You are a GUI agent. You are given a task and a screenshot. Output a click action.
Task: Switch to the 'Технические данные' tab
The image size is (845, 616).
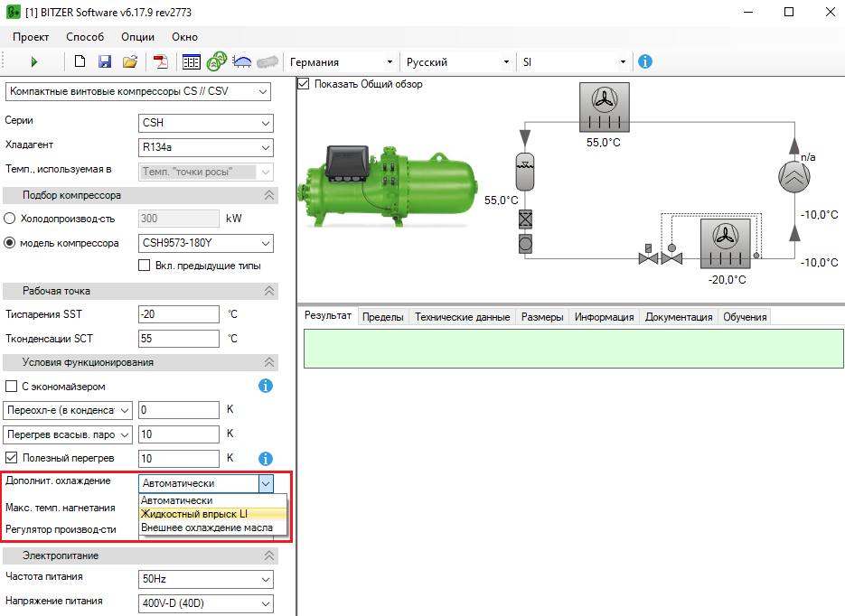[462, 317]
